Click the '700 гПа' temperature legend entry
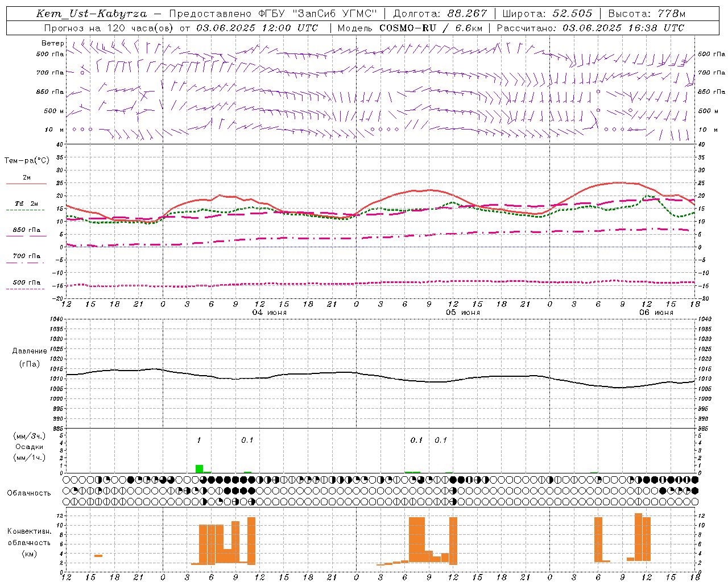This screenshot has width=728, height=582. point(27,256)
